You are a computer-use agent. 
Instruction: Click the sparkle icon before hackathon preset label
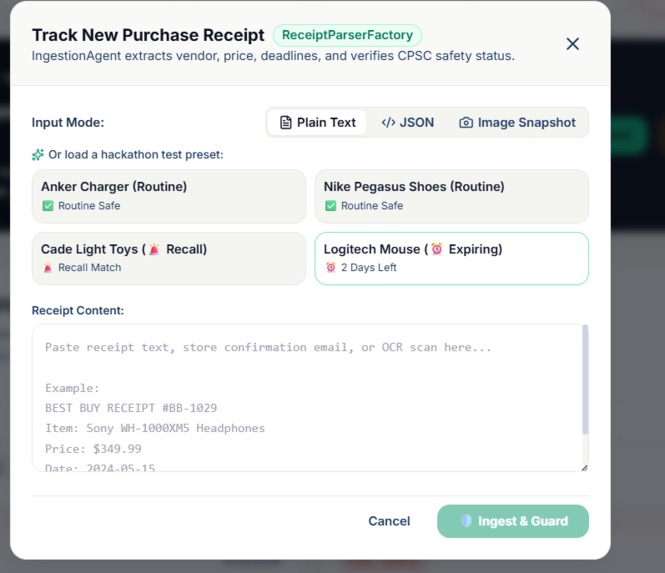tap(38, 155)
